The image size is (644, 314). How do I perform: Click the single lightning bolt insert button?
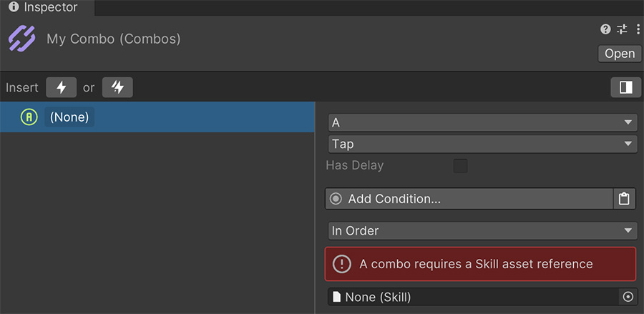(62, 87)
